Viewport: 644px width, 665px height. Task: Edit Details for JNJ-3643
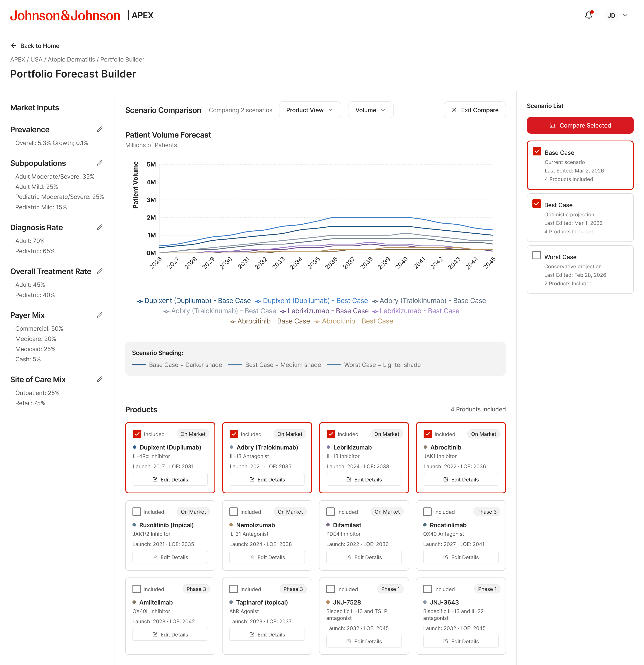[x=461, y=641]
